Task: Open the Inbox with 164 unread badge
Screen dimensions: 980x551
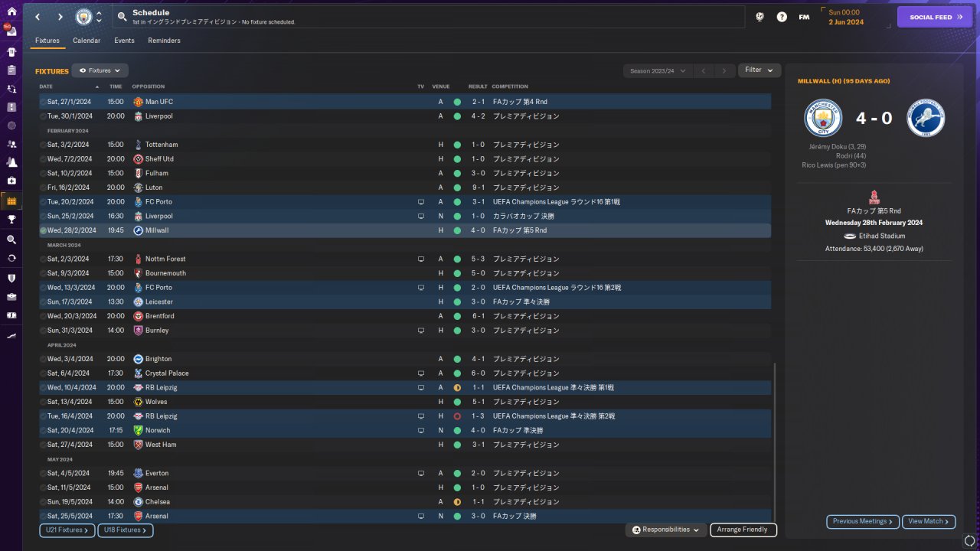Action: (x=11, y=32)
